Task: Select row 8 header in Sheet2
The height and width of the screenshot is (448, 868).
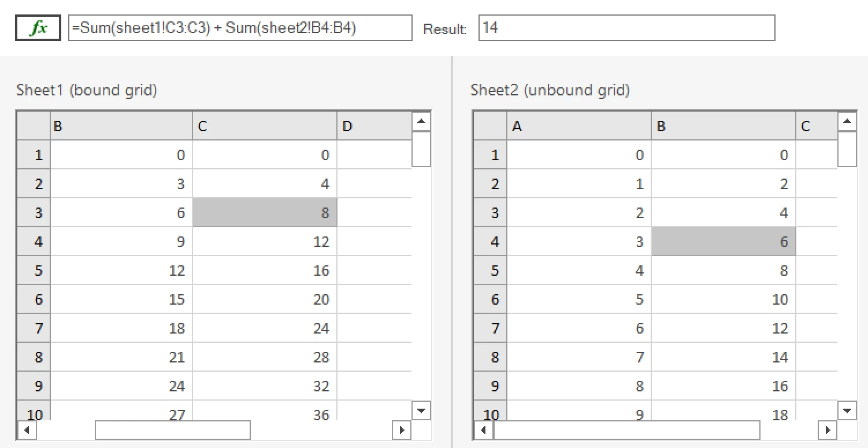Action: click(x=489, y=357)
